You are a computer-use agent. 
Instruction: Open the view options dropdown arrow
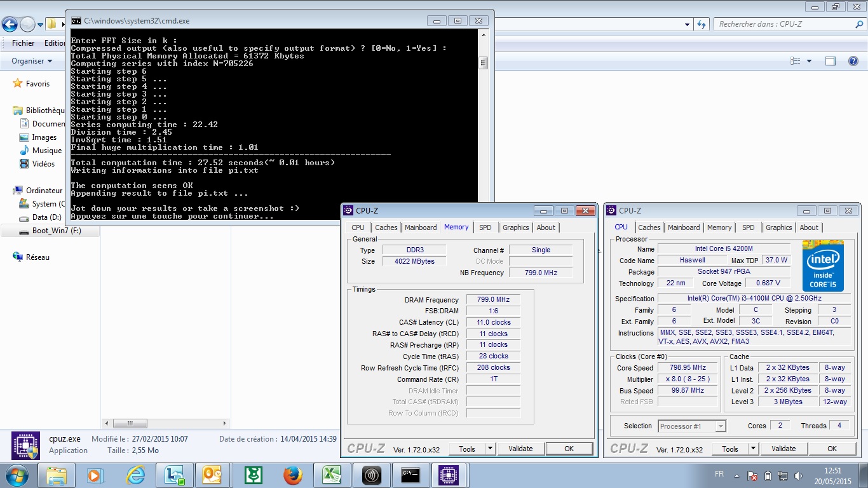click(x=809, y=61)
